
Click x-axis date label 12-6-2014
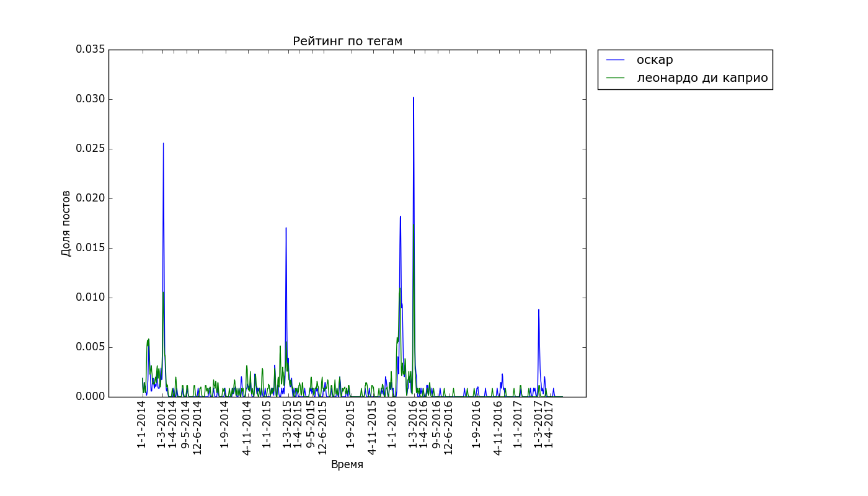(x=197, y=427)
